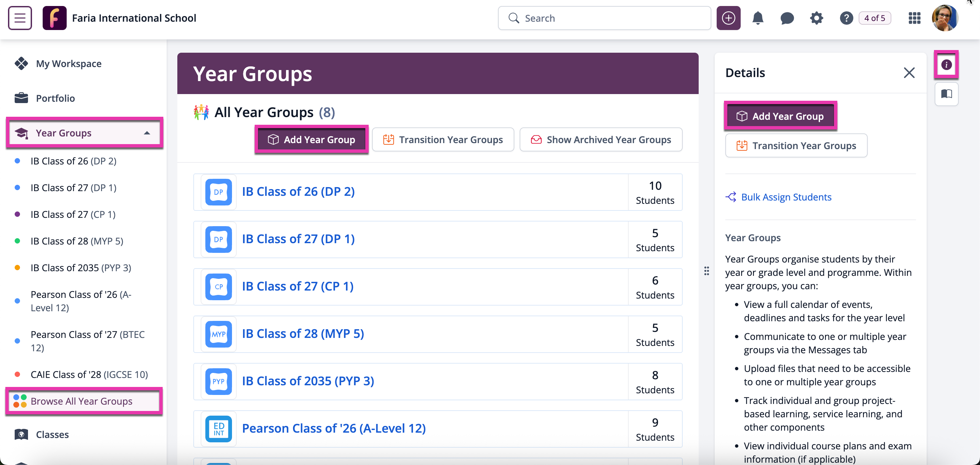Open the user profile avatar menu

[x=944, y=18]
